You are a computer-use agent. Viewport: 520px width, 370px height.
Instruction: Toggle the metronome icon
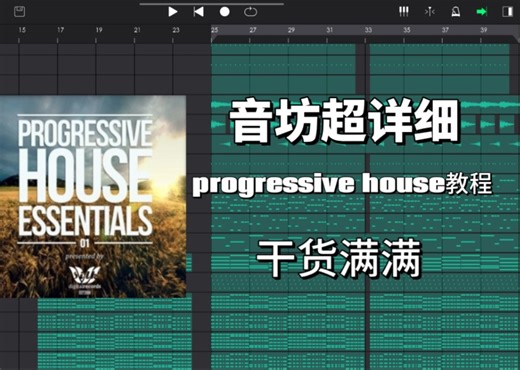click(x=456, y=12)
